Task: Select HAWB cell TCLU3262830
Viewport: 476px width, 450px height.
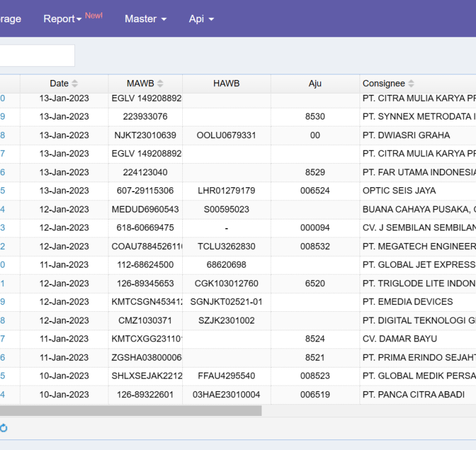Action: pyautogui.click(x=226, y=246)
